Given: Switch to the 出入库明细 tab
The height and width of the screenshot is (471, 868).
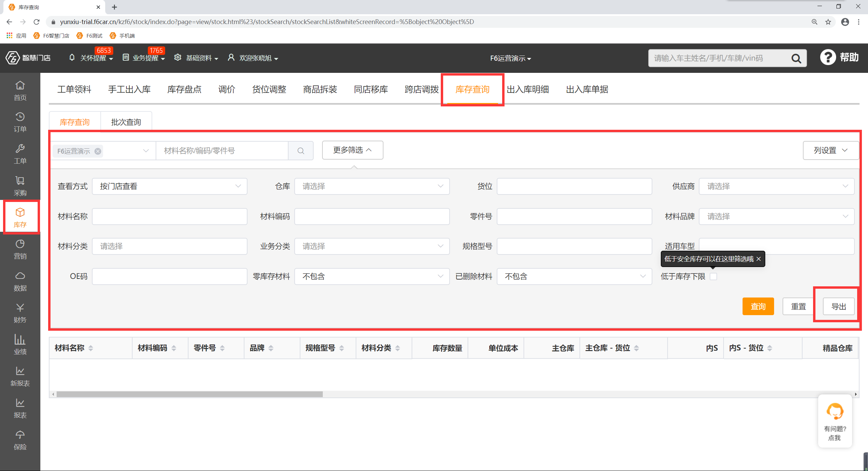Looking at the screenshot, I should pos(528,89).
